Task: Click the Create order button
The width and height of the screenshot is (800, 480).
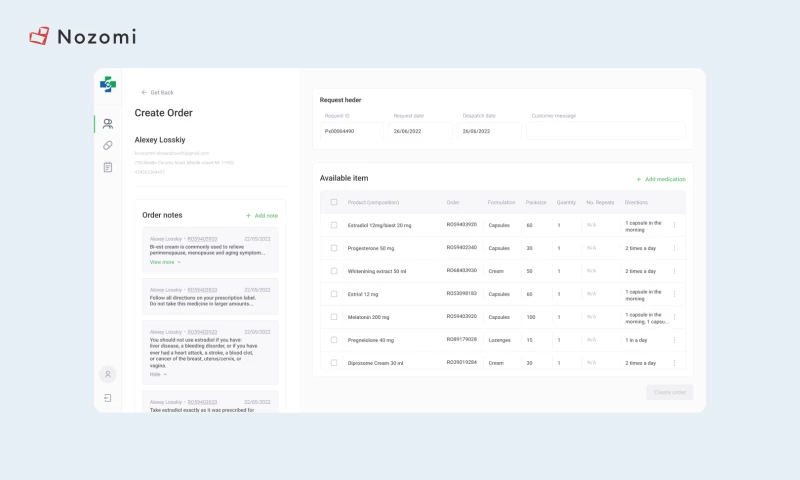Action: point(669,392)
